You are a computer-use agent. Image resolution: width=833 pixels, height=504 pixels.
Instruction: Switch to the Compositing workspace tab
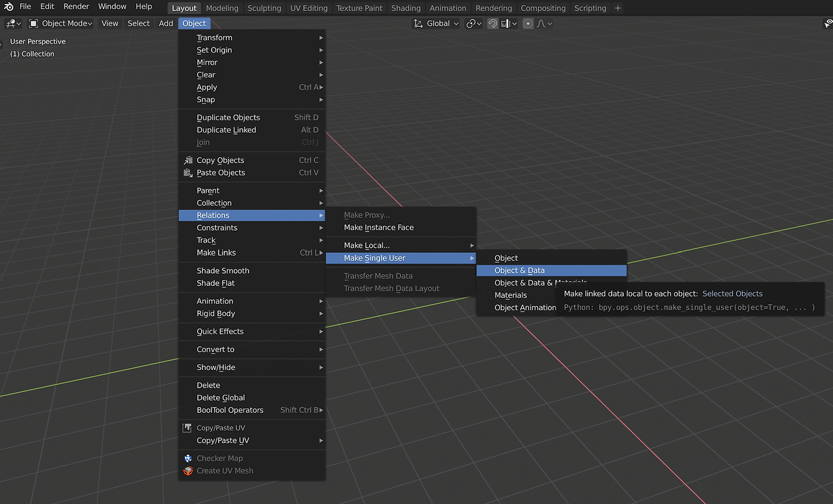click(x=543, y=8)
